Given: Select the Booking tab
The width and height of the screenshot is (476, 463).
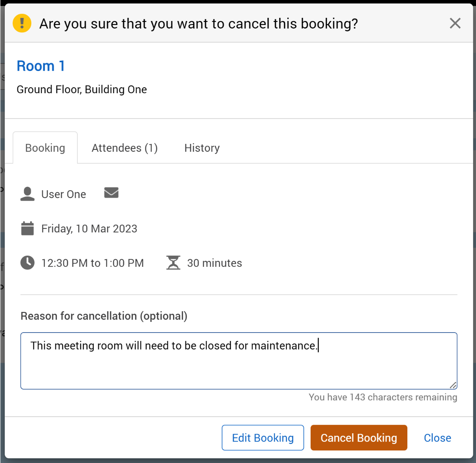Looking at the screenshot, I should coord(45,148).
